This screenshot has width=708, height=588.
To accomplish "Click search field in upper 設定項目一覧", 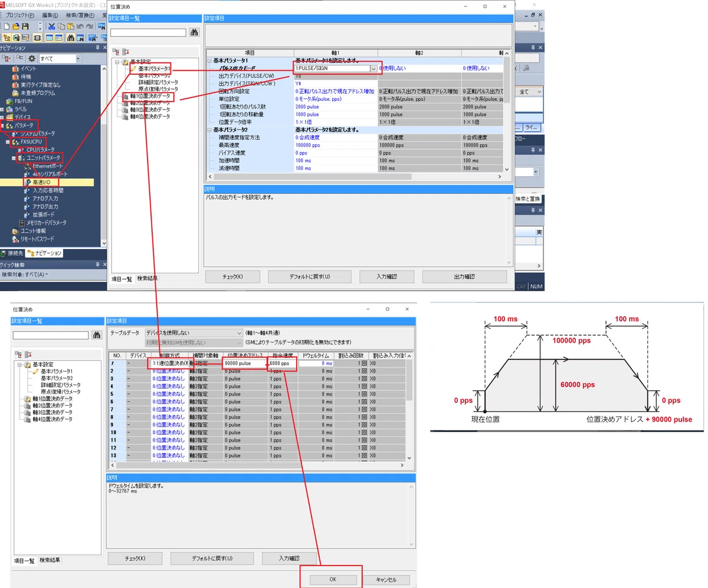I will (x=148, y=32).
